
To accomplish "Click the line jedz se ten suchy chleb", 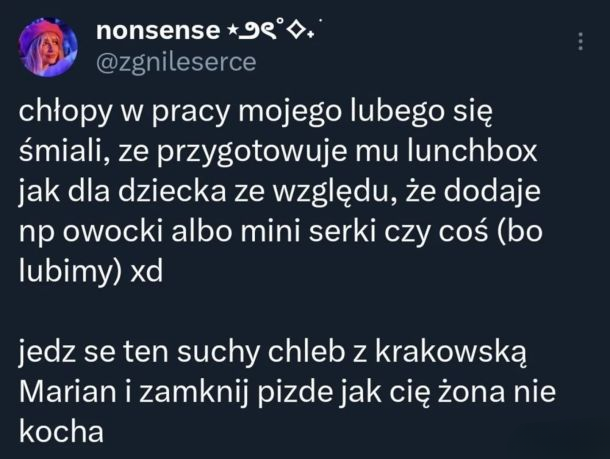I will point(273,352).
